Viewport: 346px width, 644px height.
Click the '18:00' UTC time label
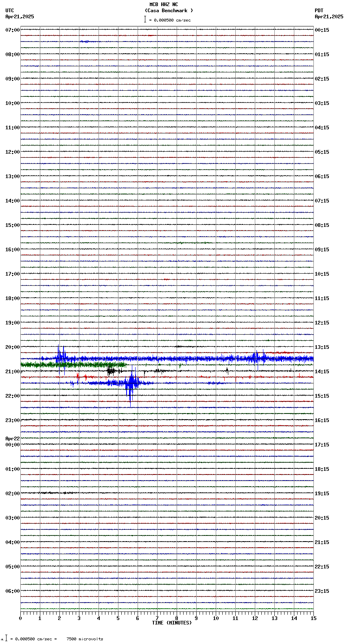point(13,298)
